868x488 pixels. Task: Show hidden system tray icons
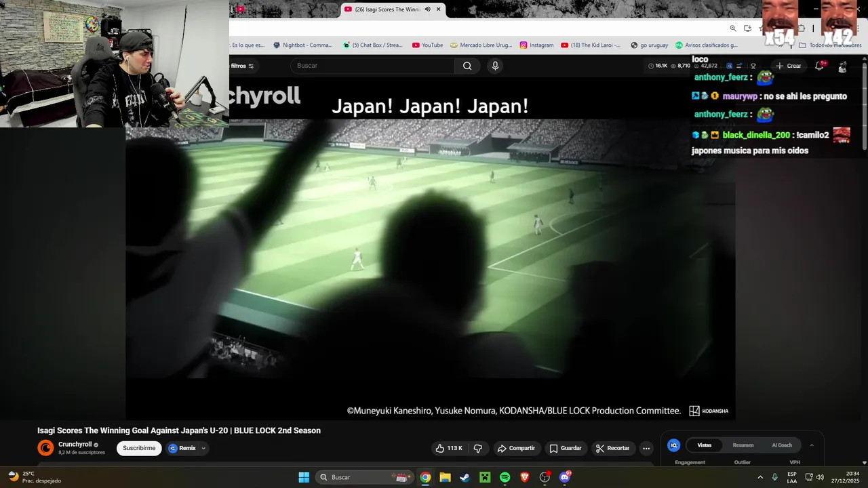coord(760,477)
